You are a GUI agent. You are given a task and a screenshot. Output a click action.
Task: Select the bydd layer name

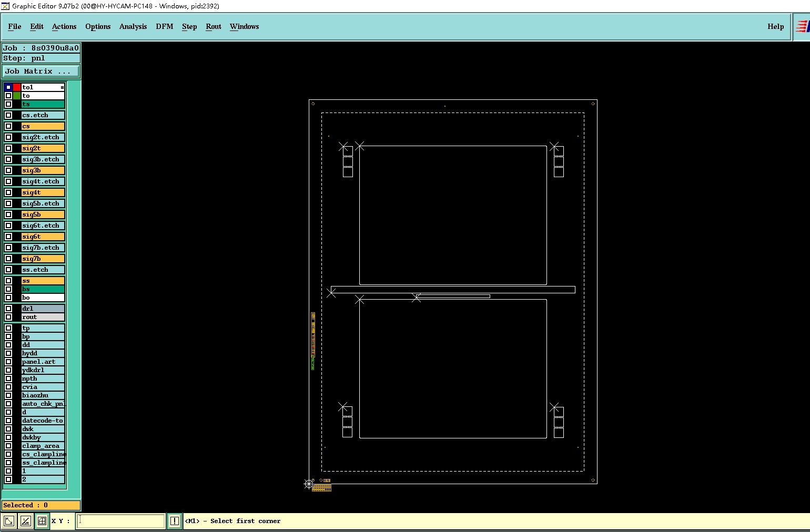[43, 353]
